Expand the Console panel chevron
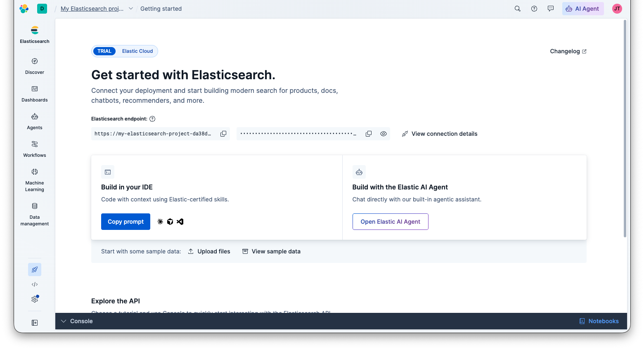Viewport: 644px width, 350px height. point(64,321)
